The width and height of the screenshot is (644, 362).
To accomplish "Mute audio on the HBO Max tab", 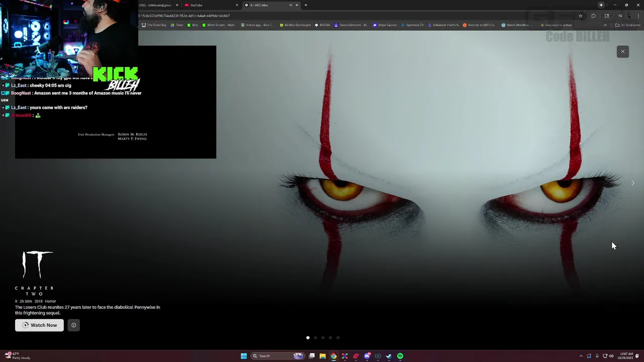I will (290, 5).
